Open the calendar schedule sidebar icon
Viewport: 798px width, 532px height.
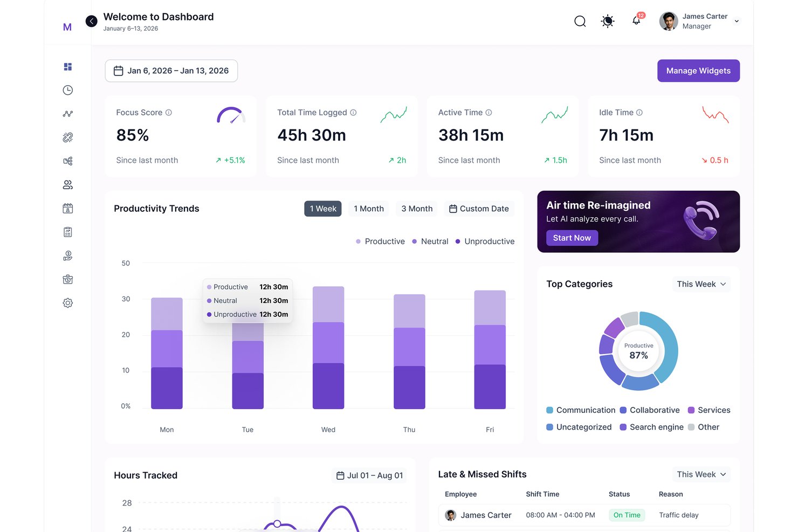pyautogui.click(x=67, y=209)
